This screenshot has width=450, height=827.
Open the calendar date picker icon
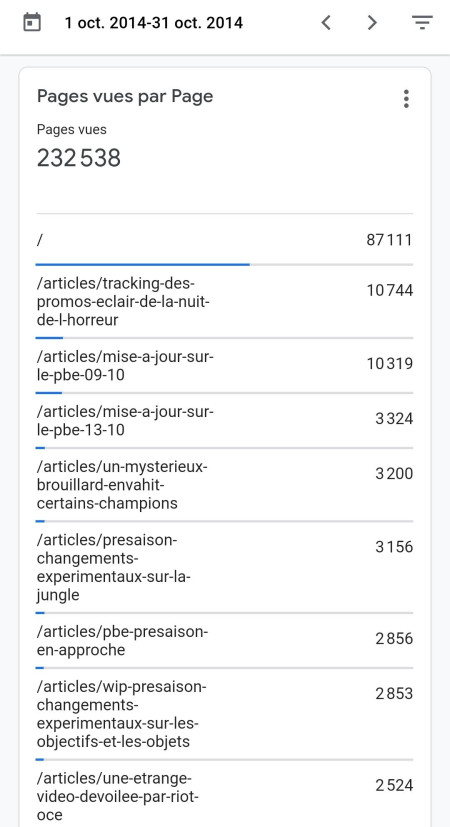tap(32, 23)
